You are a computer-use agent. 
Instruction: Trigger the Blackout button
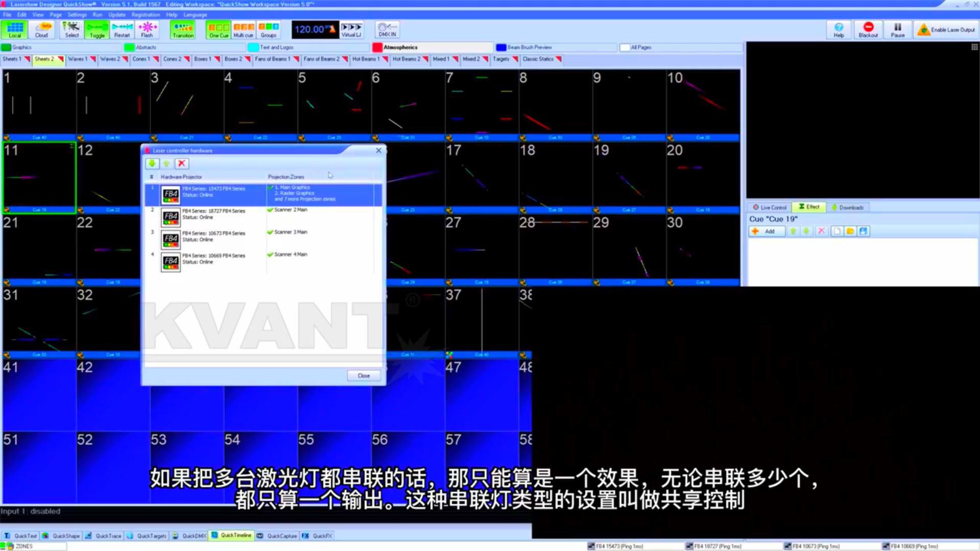click(868, 30)
